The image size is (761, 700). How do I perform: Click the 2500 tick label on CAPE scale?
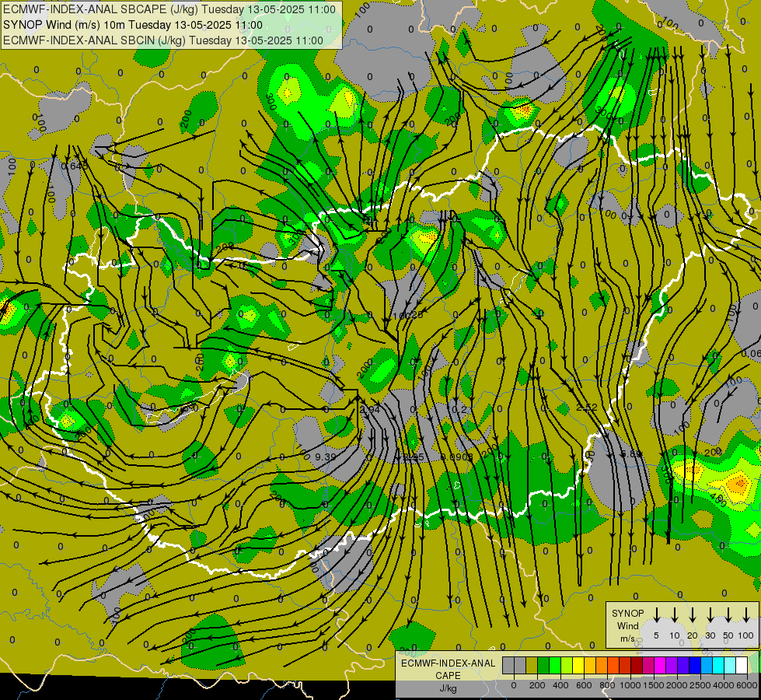coord(700,685)
